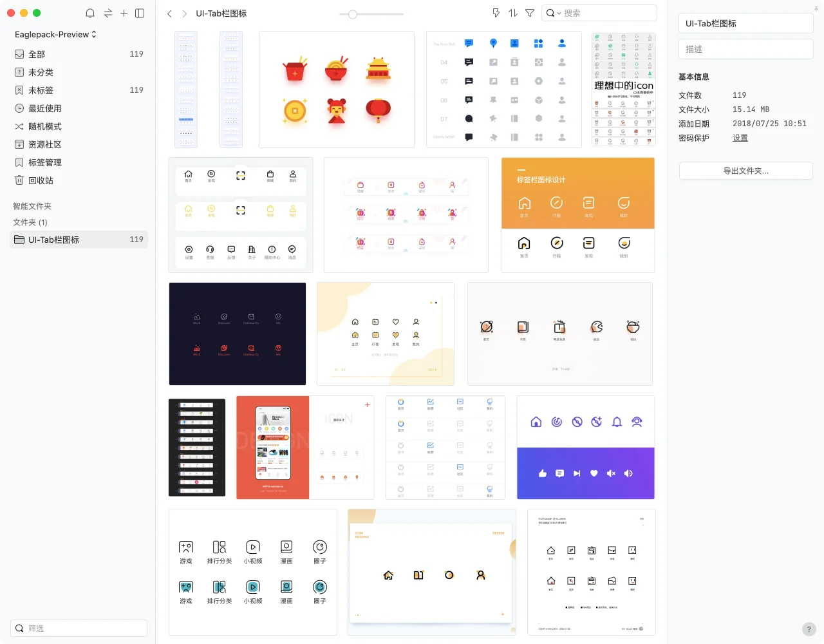The height and width of the screenshot is (644, 824).
Task: Open 标签管理 in the sidebar
Action: (79, 162)
